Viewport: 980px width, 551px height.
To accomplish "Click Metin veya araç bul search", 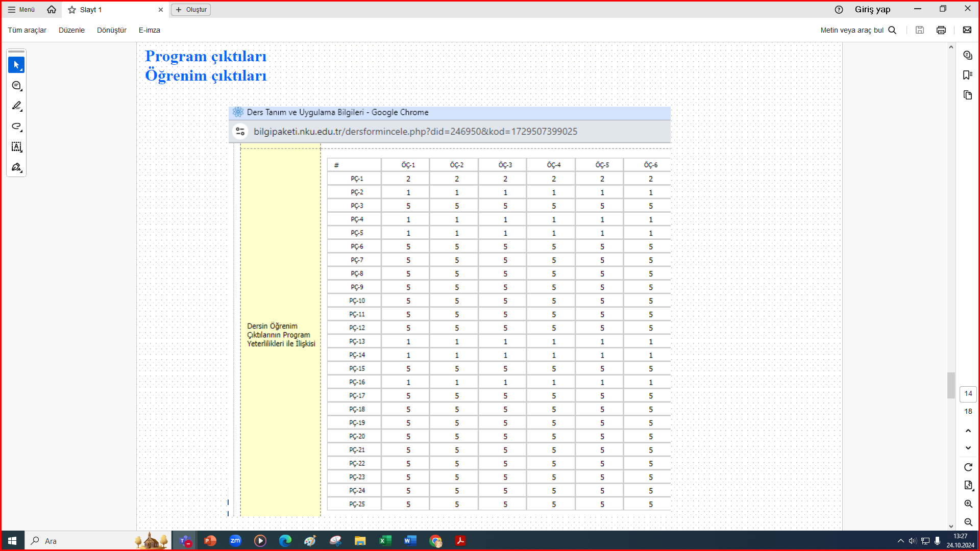I will (x=859, y=30).
